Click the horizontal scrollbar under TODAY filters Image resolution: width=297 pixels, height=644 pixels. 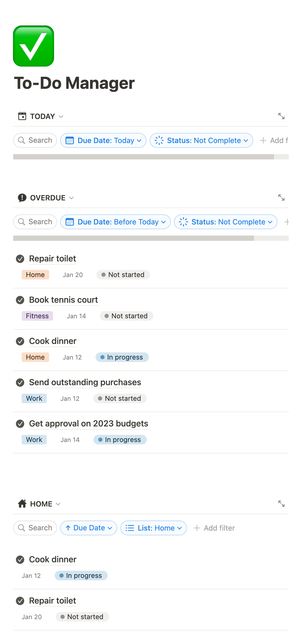click(x=143, y=157)
